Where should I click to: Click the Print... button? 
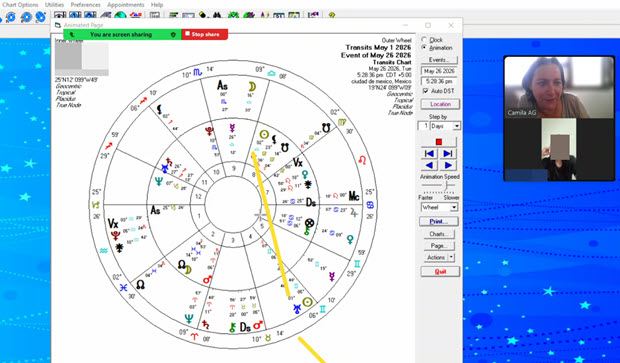439,221
